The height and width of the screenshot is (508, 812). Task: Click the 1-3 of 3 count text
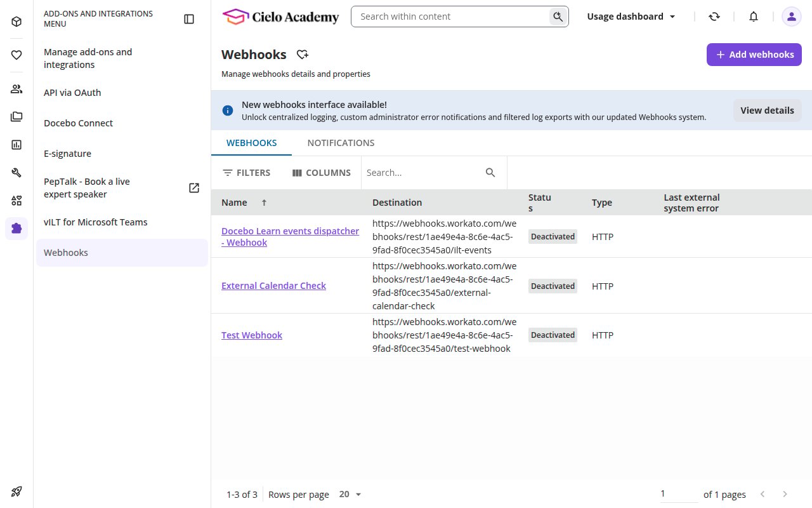coord(242,494)
